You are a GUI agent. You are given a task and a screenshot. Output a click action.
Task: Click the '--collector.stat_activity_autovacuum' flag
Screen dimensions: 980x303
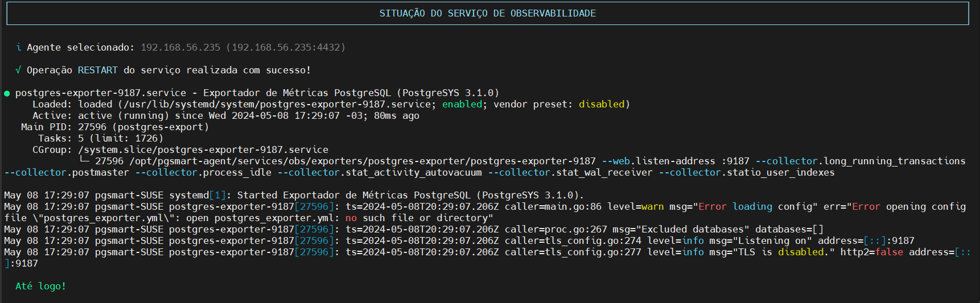coord(380,172)
